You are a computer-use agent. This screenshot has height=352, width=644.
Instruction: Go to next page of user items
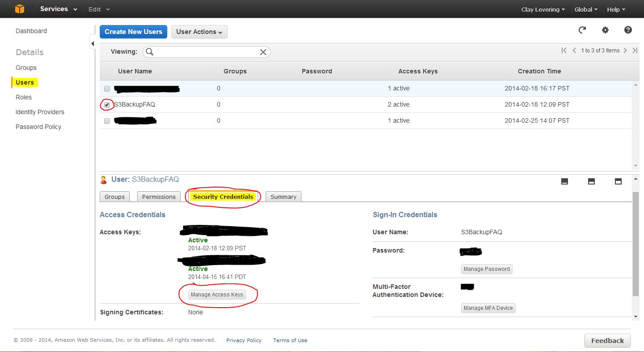pos(625,51)
